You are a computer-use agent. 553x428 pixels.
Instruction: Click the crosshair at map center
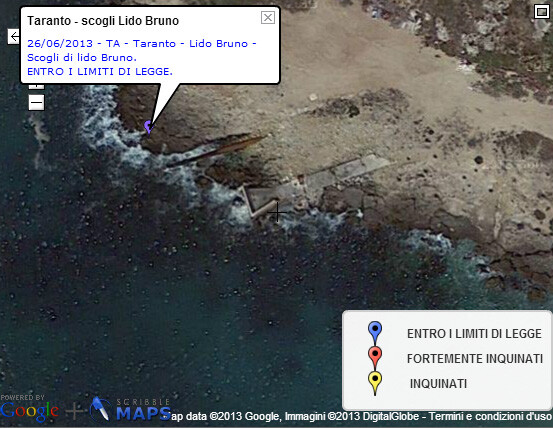(277, 212)
